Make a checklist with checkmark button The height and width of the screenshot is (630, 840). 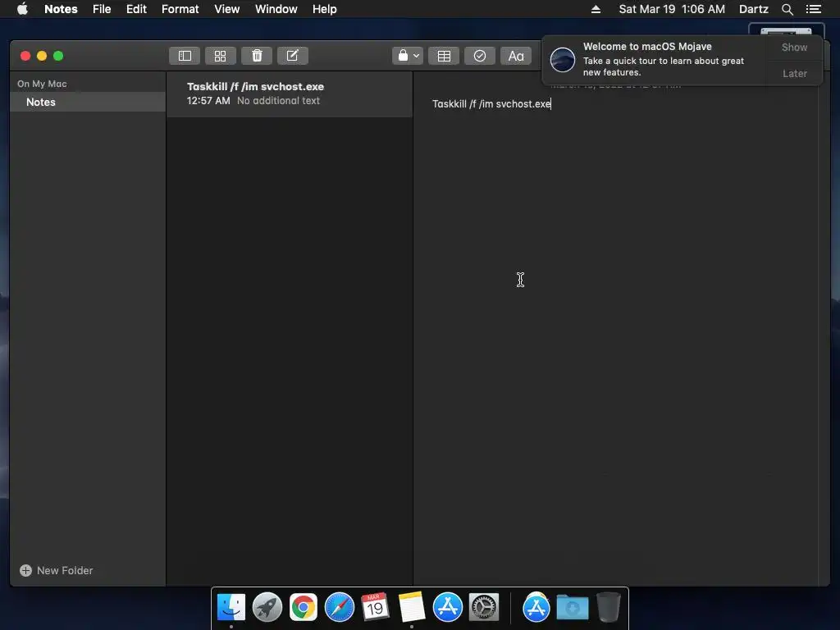479,56
